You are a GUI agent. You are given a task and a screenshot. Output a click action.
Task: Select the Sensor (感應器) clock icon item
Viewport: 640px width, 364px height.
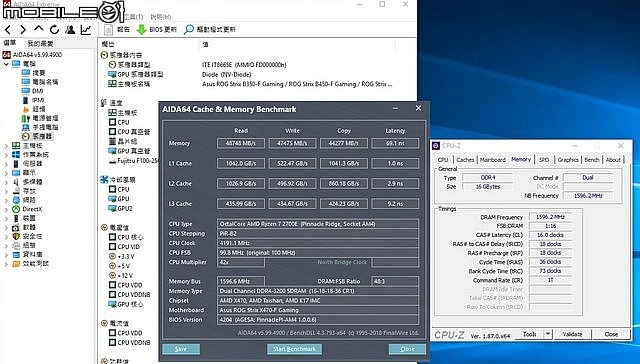pos(37,136)
